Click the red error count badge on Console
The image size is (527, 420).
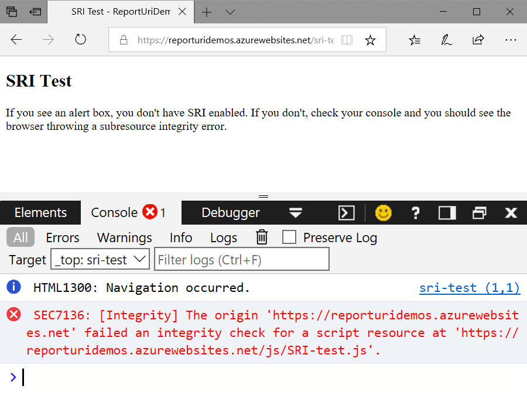pyautogui.click(x=150, y=212)
